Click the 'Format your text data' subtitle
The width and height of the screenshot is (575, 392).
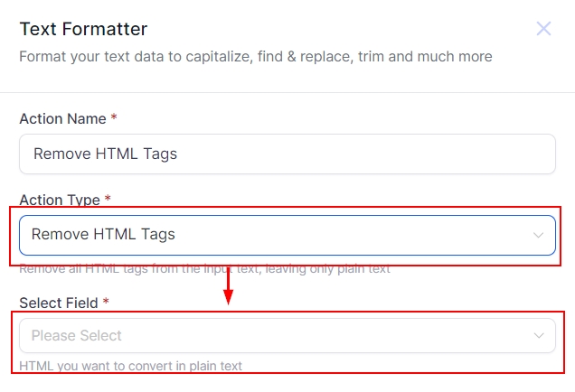click(256, 57)
